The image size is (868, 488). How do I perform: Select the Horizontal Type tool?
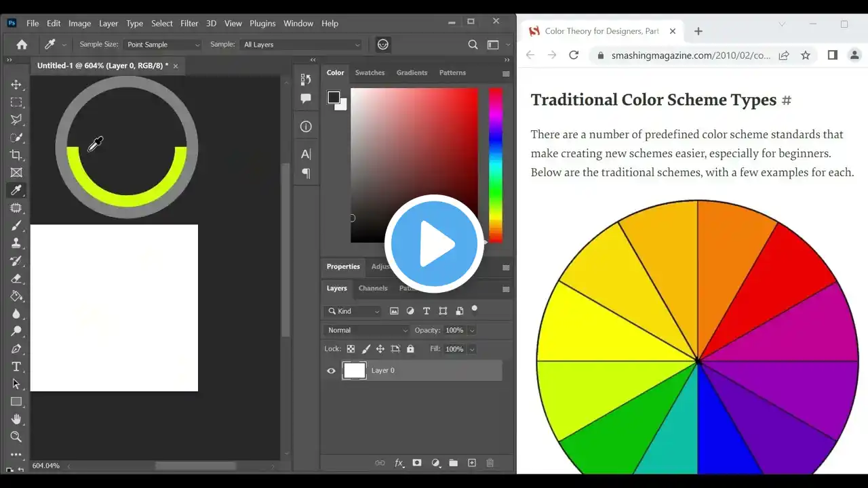tap(16, 367)
